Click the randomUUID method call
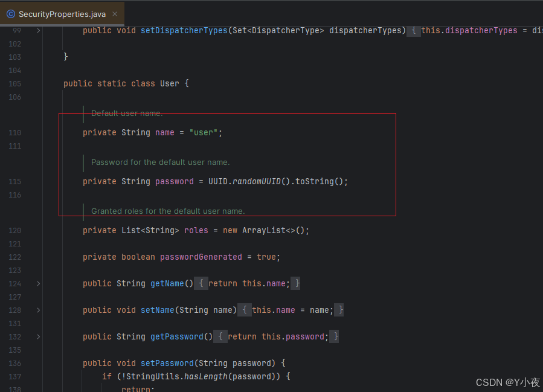This screenshot has height=392, width=543. (x=257, y=181)
